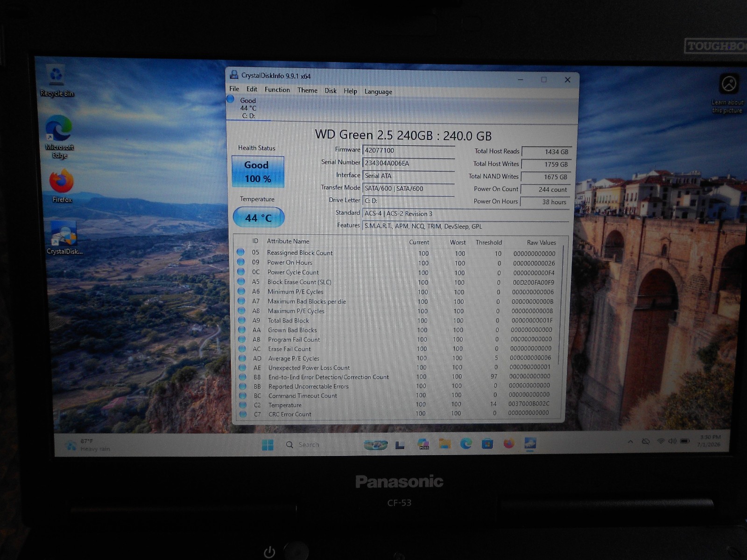Open the Language menu
The image size is (747, 560).
[378, 92]
